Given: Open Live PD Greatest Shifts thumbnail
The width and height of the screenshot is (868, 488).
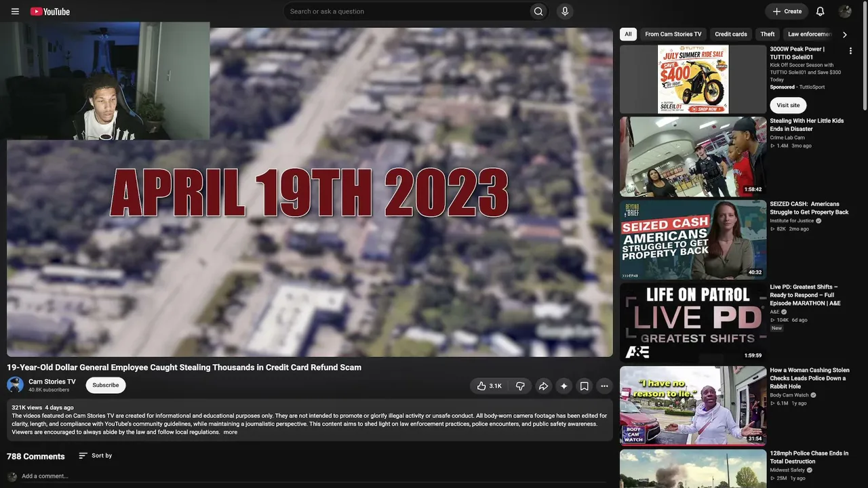Looking at the screenshot, I should coord(693,323).
